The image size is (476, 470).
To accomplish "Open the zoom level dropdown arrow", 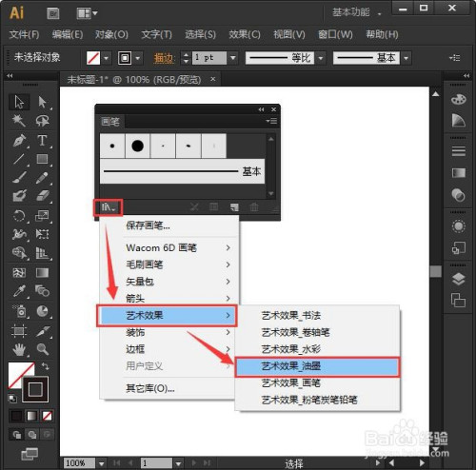I will pos(101,463).
